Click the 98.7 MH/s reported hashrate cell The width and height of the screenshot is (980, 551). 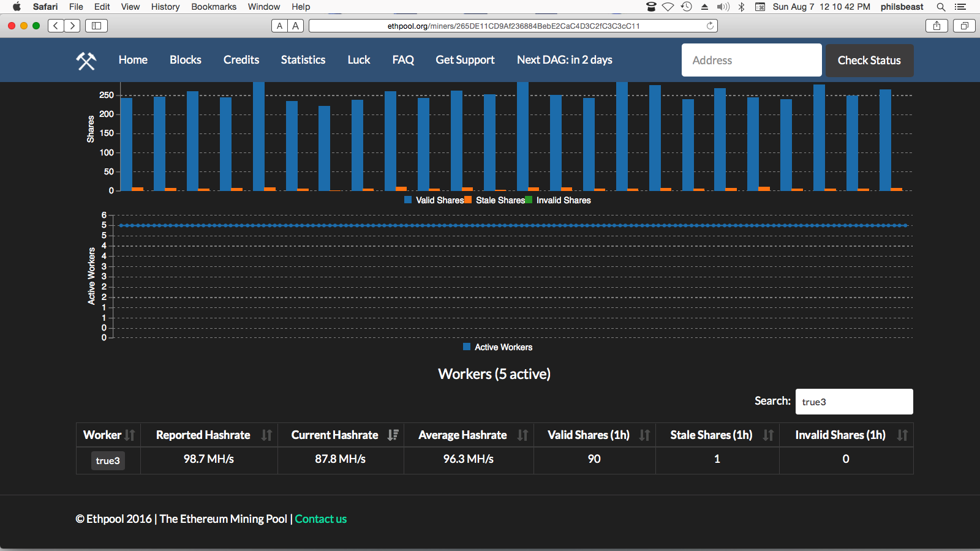pyautogui.click(x=209, y=459)
